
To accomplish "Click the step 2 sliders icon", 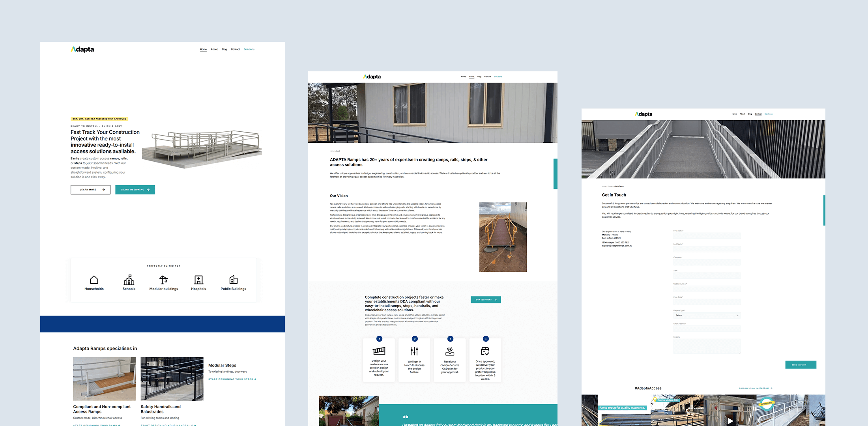I will pos(414,351).
